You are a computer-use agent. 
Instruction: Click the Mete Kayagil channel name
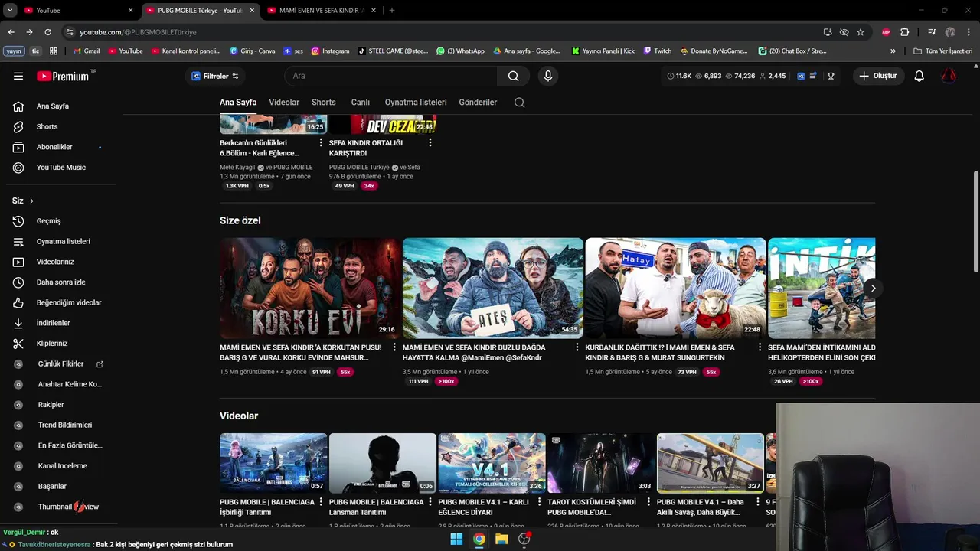[x=237, y=167]
